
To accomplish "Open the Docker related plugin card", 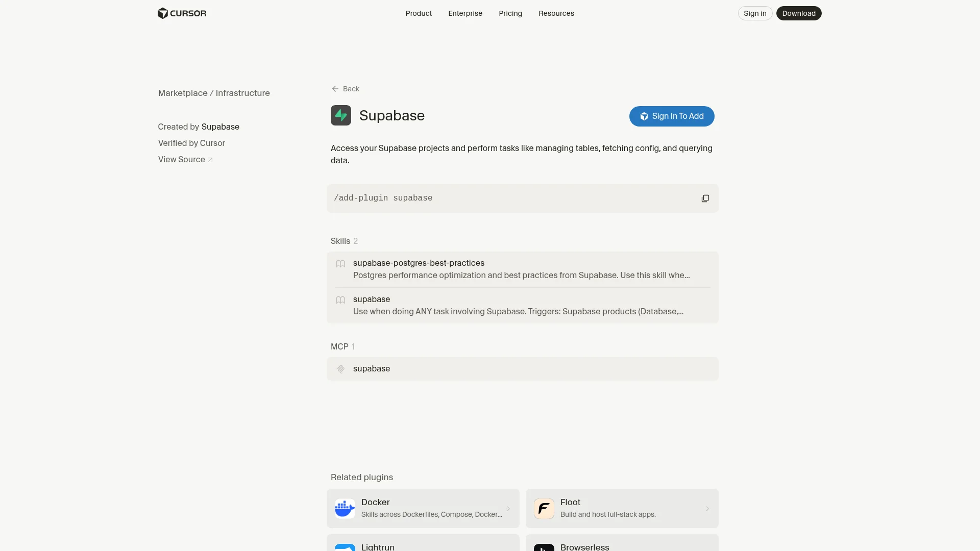I will [x=423, y=509].
